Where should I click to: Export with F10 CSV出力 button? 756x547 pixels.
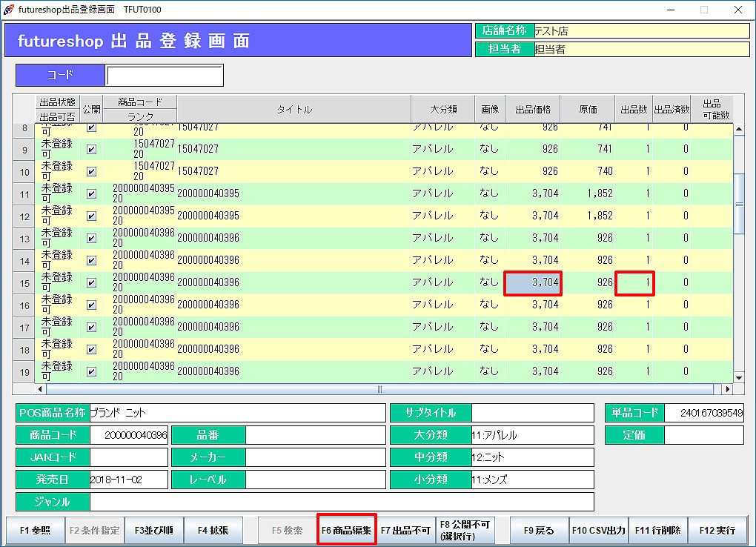pyautogui.click(x=598, y=531)
